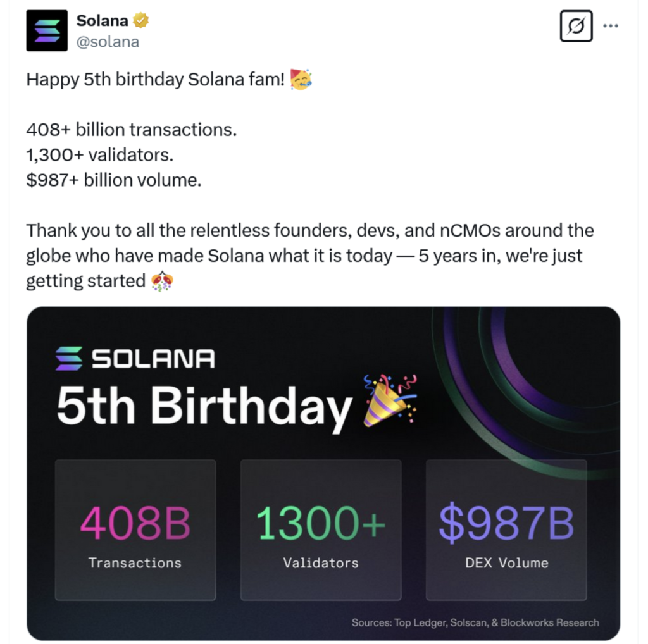Click the 'DEX Volume' card label
Image resolution: width=648 pixels, height=644 pixels.
pos(506,562)
